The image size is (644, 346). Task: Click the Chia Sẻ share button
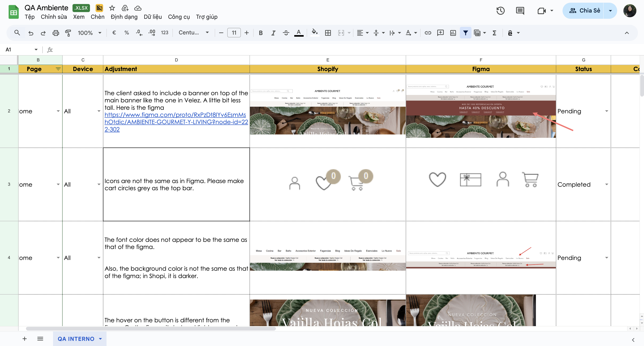point(584,11)
